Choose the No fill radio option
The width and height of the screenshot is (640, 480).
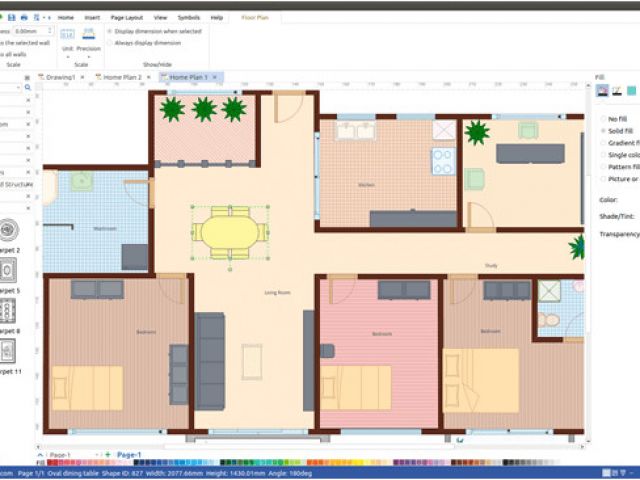[602, 119]
